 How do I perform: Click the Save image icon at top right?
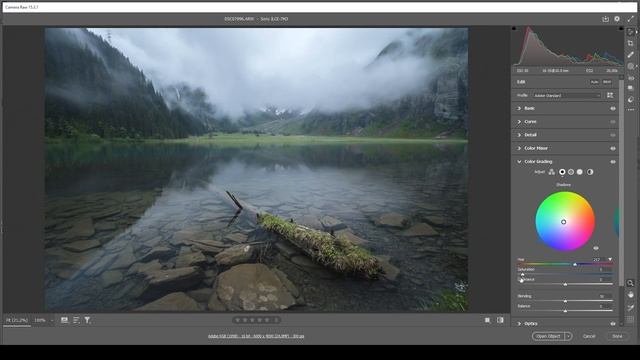[x=605, y=19]
